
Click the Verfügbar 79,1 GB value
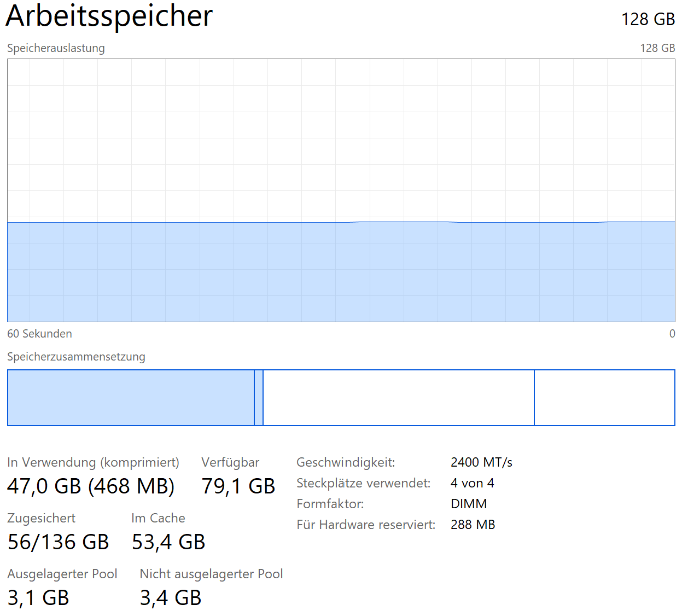coord(238,486)
